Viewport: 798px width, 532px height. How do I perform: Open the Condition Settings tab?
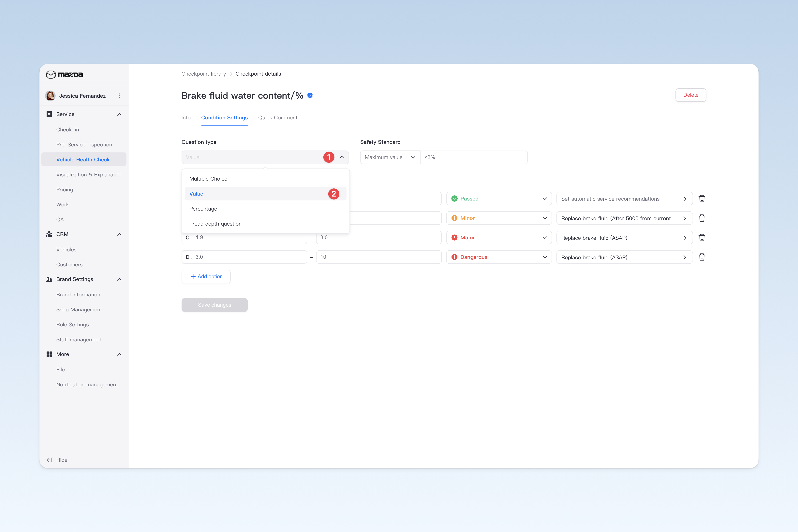point(224,117)
